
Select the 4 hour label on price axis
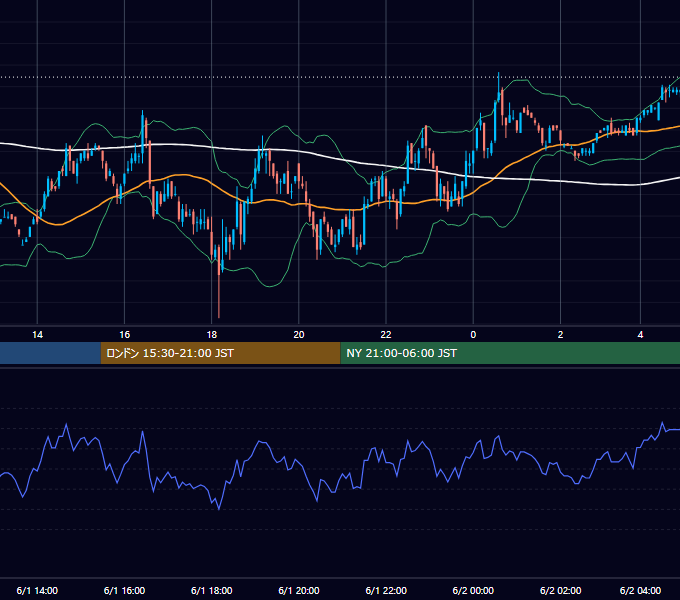point(640,335)
